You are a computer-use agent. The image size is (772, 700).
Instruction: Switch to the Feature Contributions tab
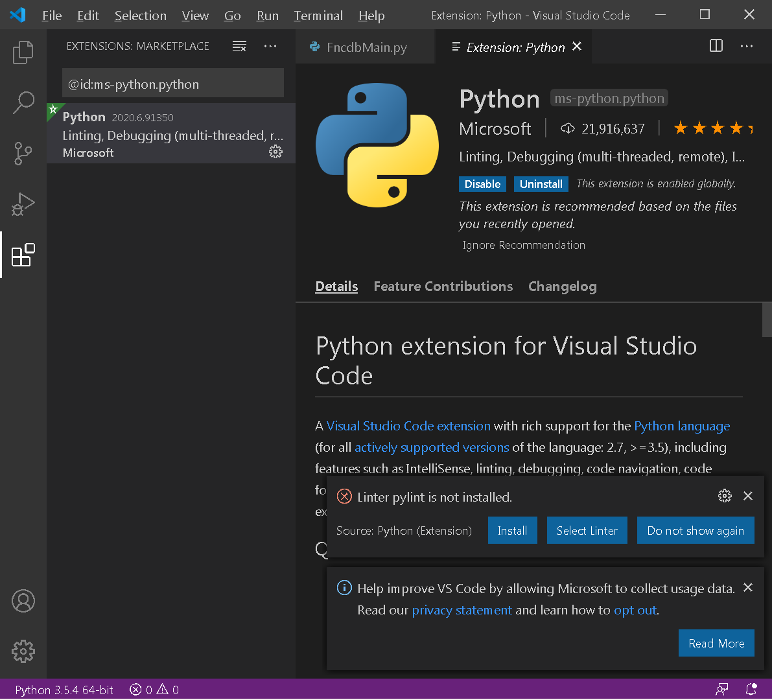pyautogui.click(x=443, y=286)
